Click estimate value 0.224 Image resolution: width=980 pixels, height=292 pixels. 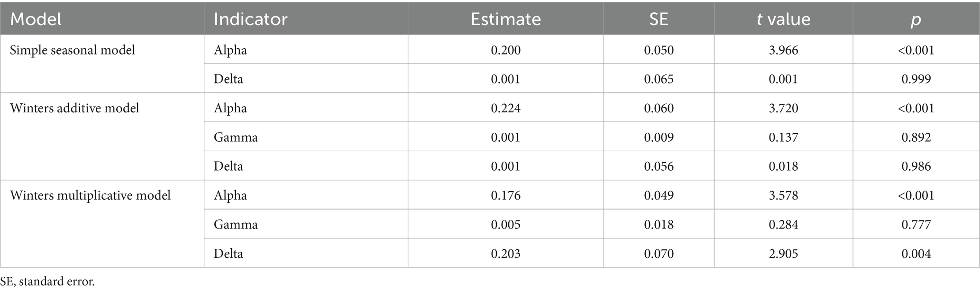click(505, 108)
